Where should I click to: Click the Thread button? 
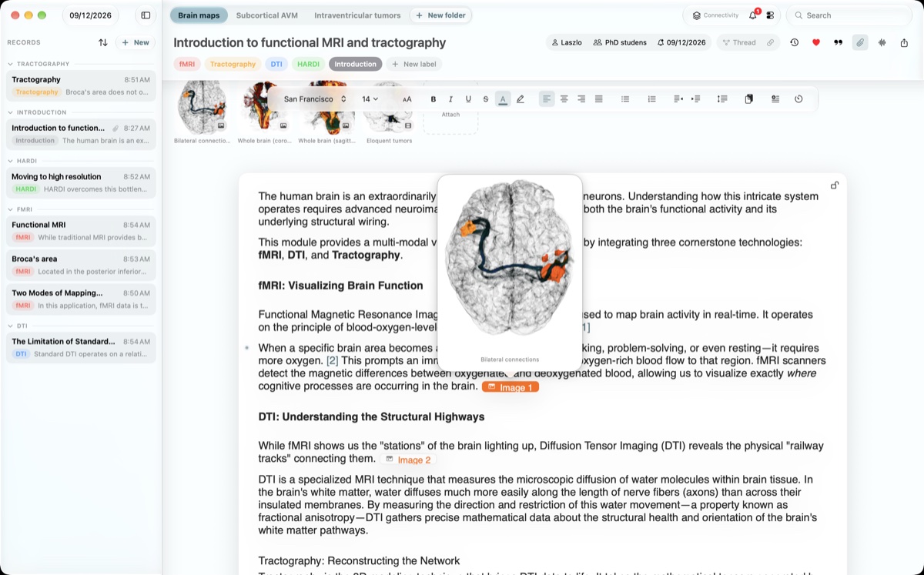[x=739, y=42]
